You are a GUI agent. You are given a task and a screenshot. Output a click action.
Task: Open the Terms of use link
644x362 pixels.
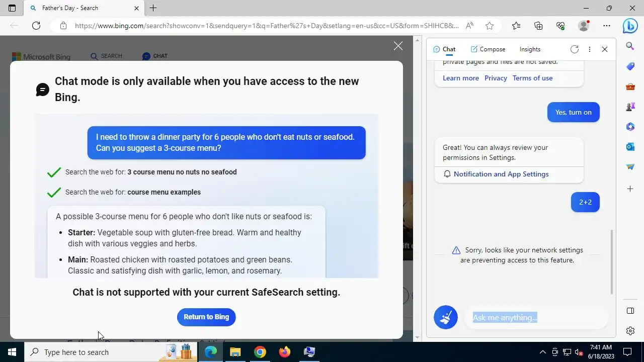point(532,78)
